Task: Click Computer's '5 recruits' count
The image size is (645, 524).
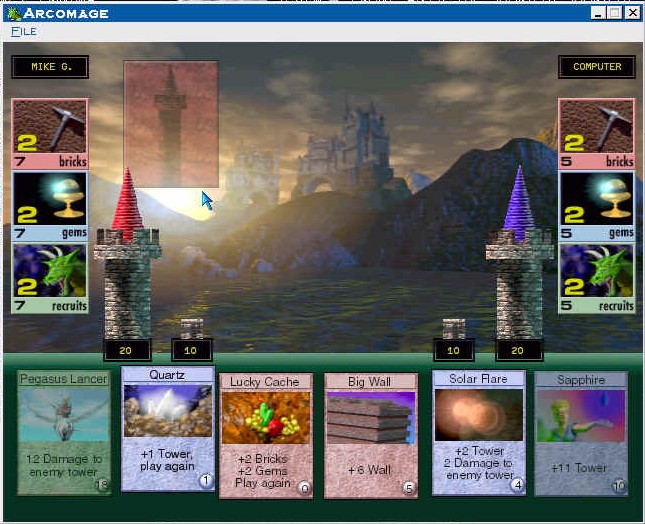Action: point(597,306)
